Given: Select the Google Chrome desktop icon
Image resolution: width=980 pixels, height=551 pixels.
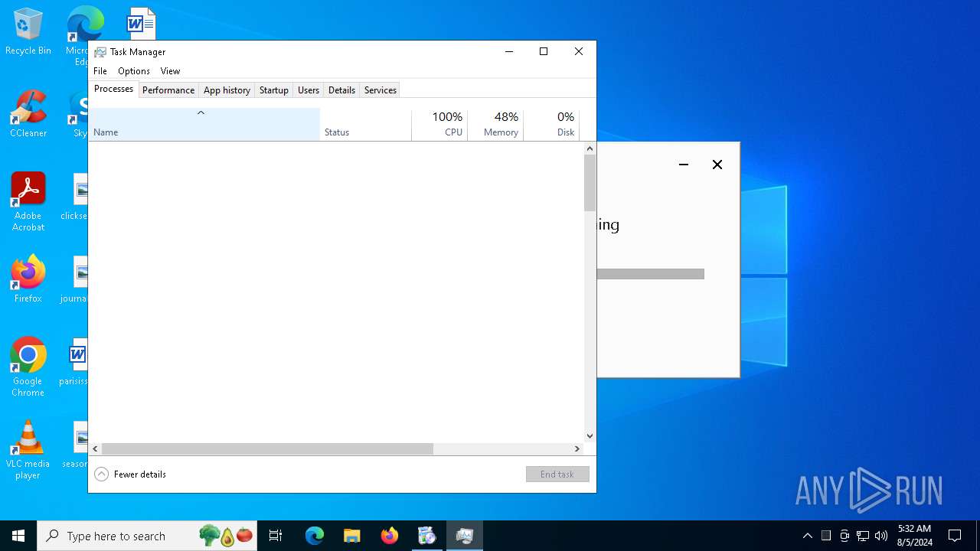Looking at the screenshot, I should coord(28,367).
